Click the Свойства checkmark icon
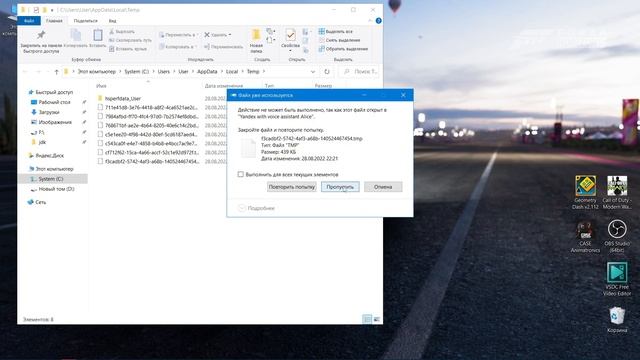Image resolution: width=640 pixels, height=360 pixels. pos(291,35)
